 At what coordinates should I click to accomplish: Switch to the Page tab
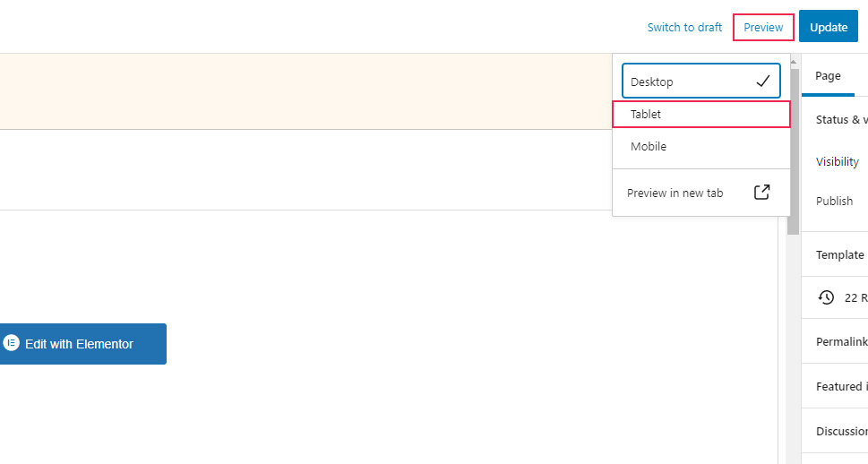coord(828,76)
